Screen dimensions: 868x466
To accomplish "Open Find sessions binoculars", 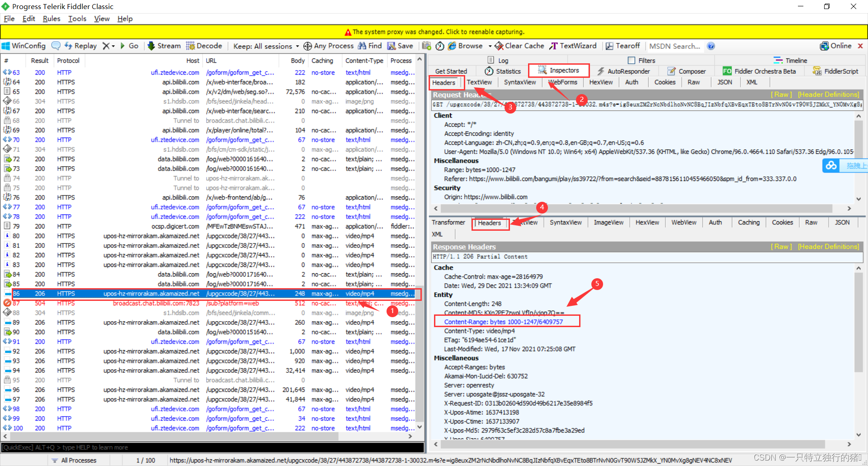I will point(370,46).
